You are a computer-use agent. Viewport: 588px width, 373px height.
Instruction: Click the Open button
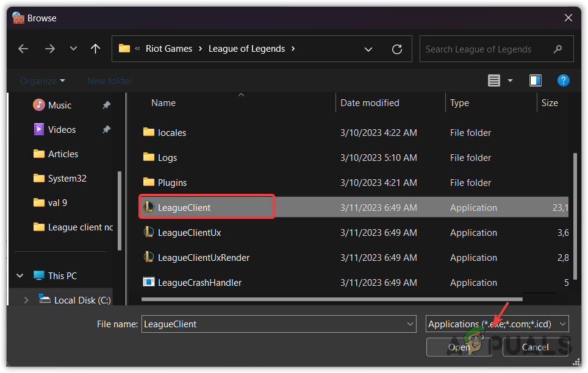click(459, 347)
